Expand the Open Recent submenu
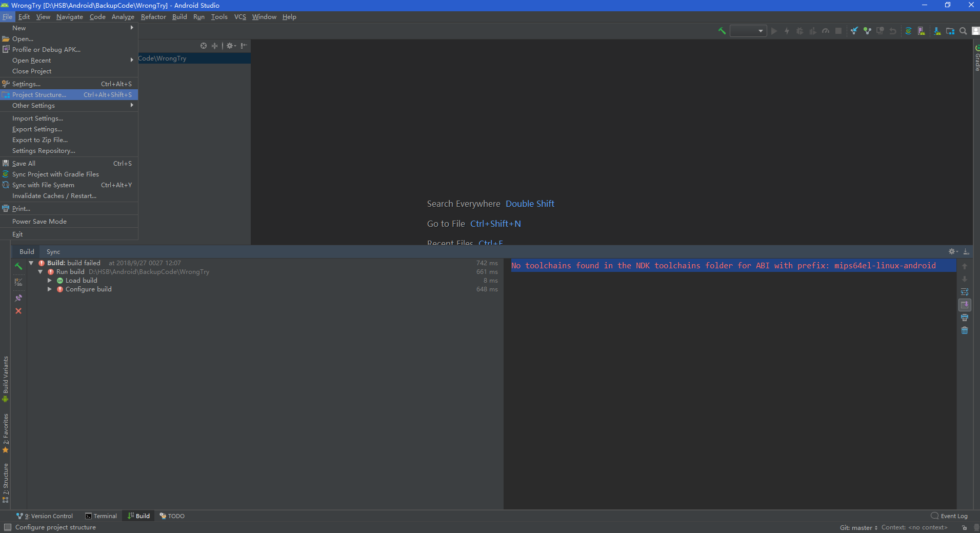This screenshot has width=980, height=533. pos(69,61)
